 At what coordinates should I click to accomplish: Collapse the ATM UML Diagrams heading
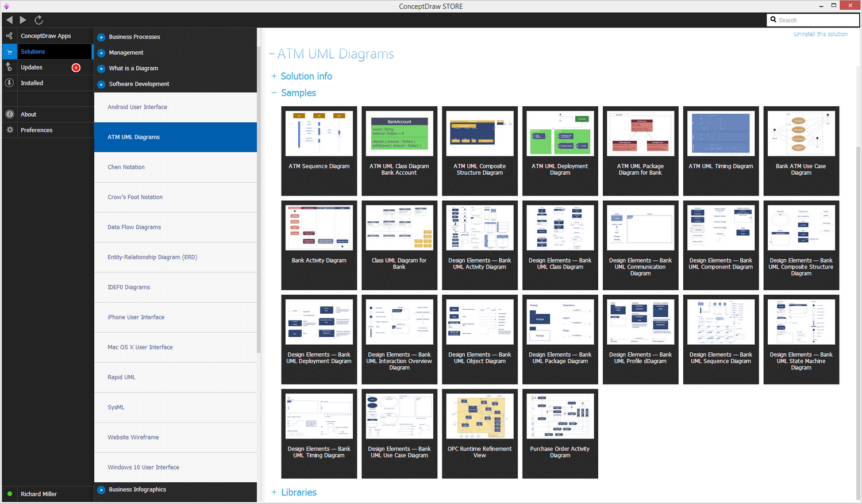coord(272,54)
